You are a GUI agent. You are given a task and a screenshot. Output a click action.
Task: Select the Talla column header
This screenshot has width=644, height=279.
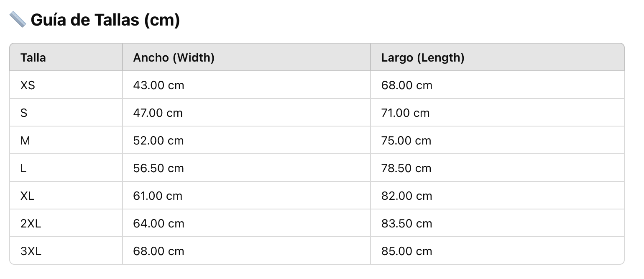33,57
